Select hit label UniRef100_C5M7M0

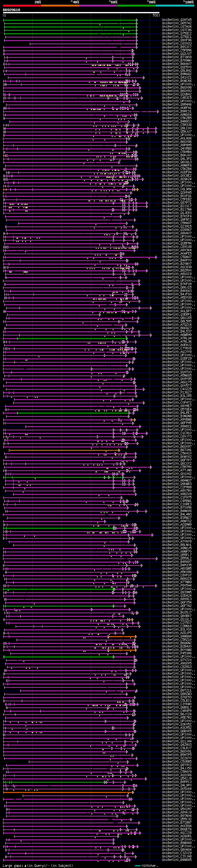point(177,467)
